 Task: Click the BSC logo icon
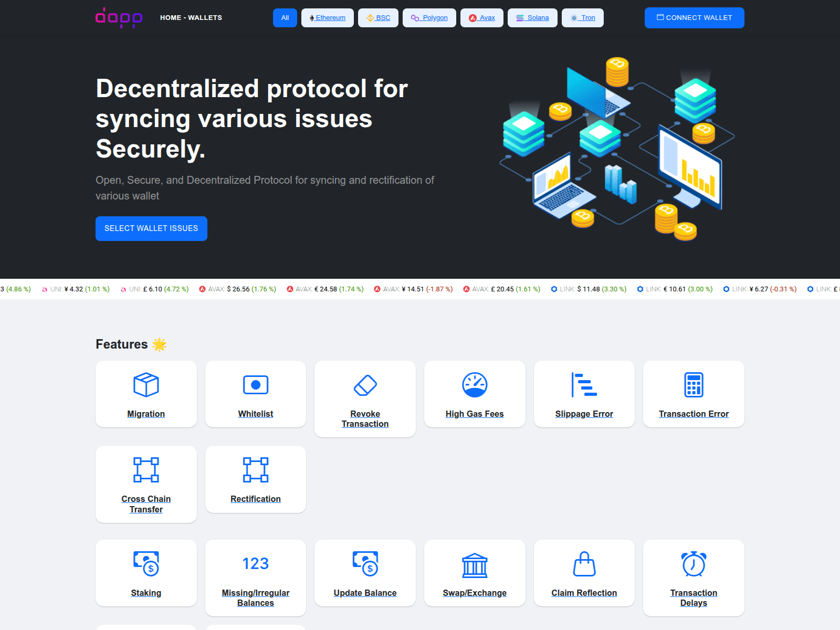(370, 18)
